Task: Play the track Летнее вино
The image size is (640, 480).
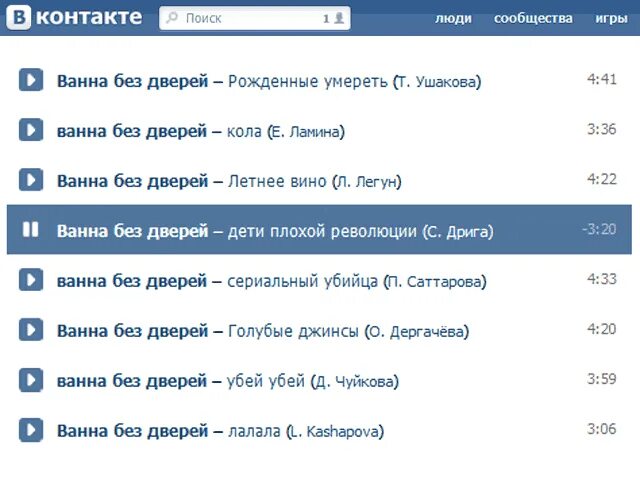Action: [x=31, y=180]
